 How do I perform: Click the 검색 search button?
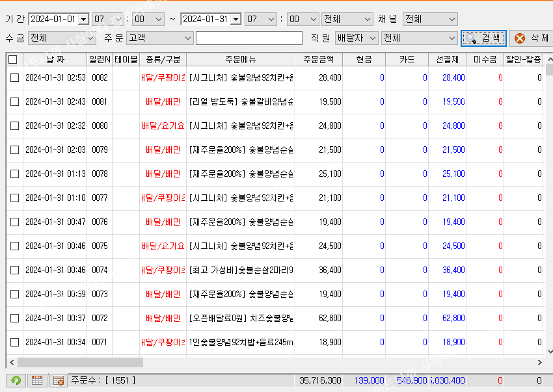pyautogui.click(x=483, y=38)
